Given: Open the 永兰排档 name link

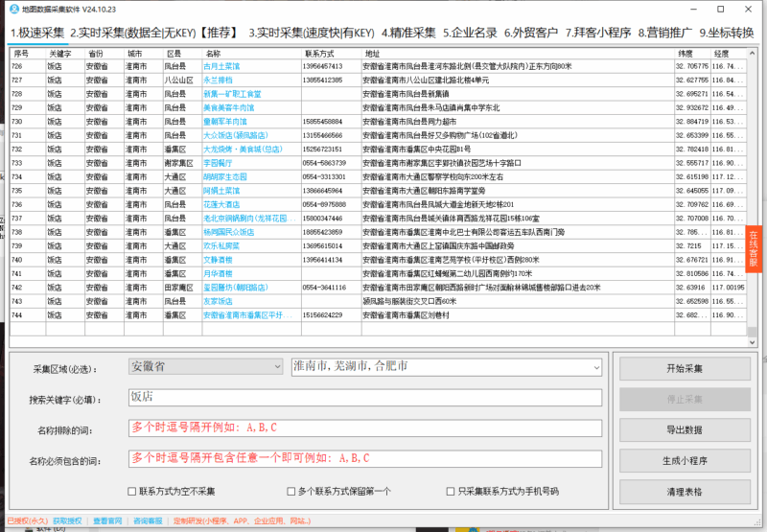Looking at the screenshot, I should point(219,81).
